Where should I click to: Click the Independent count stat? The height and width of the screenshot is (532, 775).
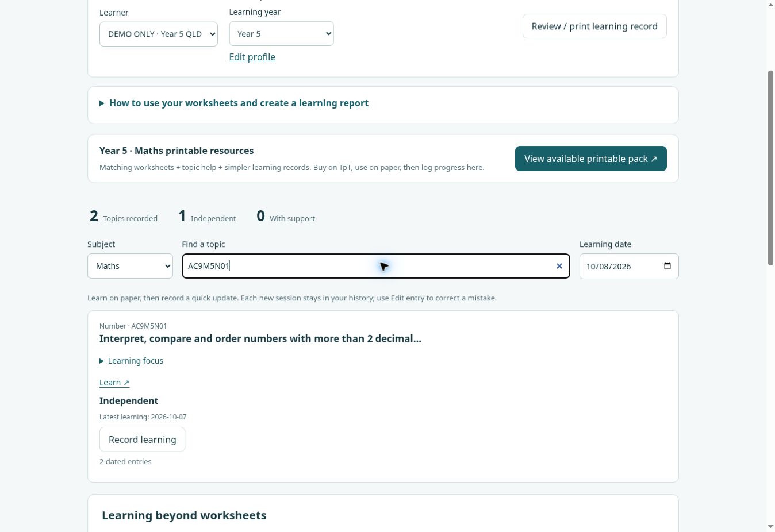[207, 217]
